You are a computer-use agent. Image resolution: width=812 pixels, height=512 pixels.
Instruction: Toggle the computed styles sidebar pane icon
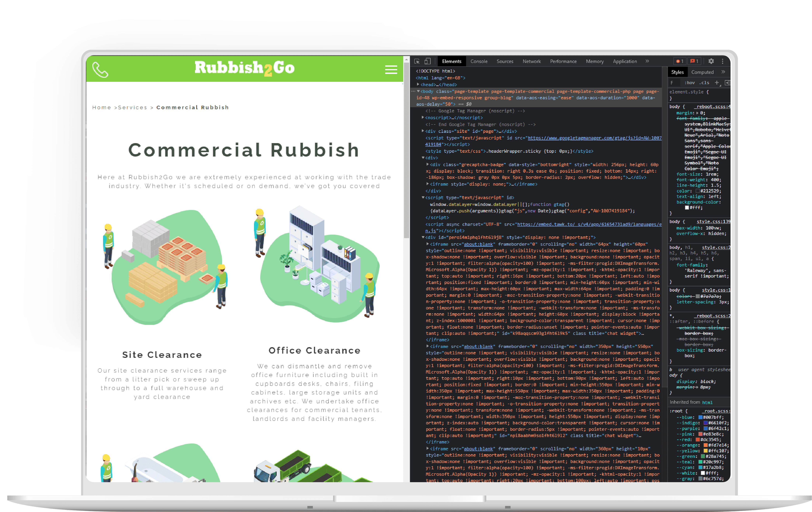tap(727, 83)
